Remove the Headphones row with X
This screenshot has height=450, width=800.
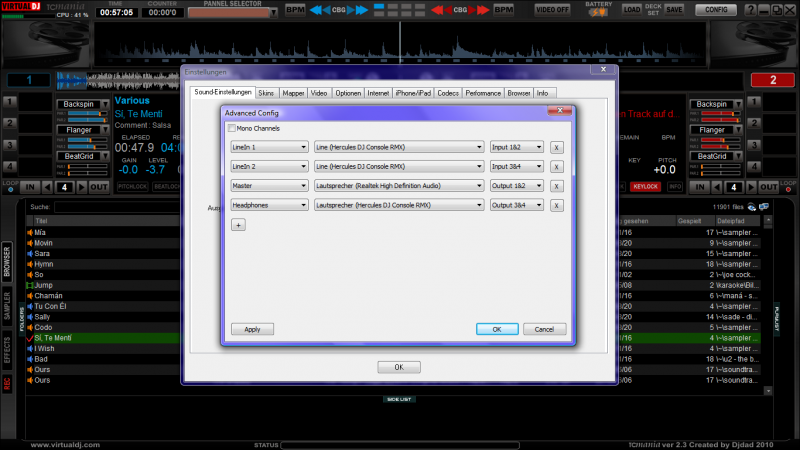tap(557, 206)
